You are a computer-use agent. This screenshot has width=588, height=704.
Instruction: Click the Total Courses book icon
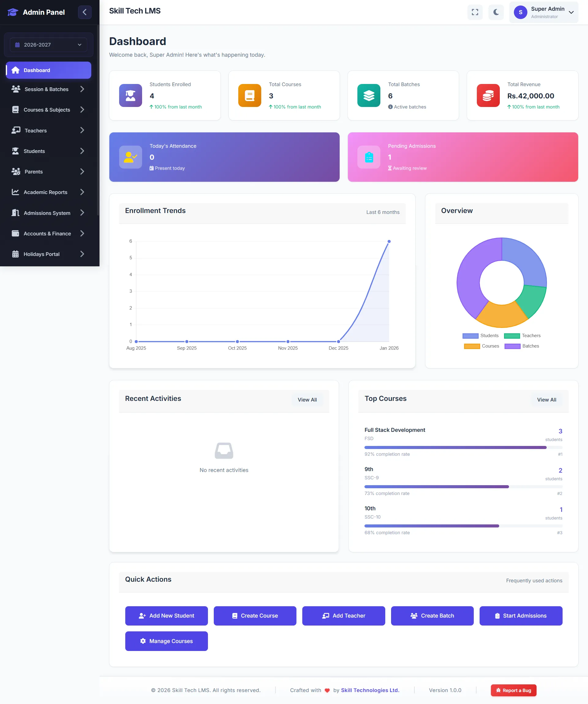[249, 96]
